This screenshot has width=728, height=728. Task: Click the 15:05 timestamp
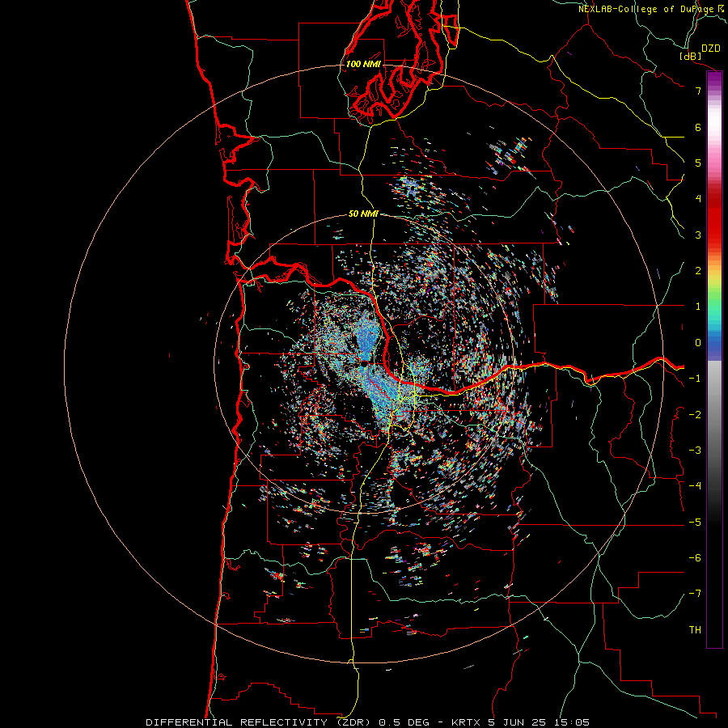[570, 722]
